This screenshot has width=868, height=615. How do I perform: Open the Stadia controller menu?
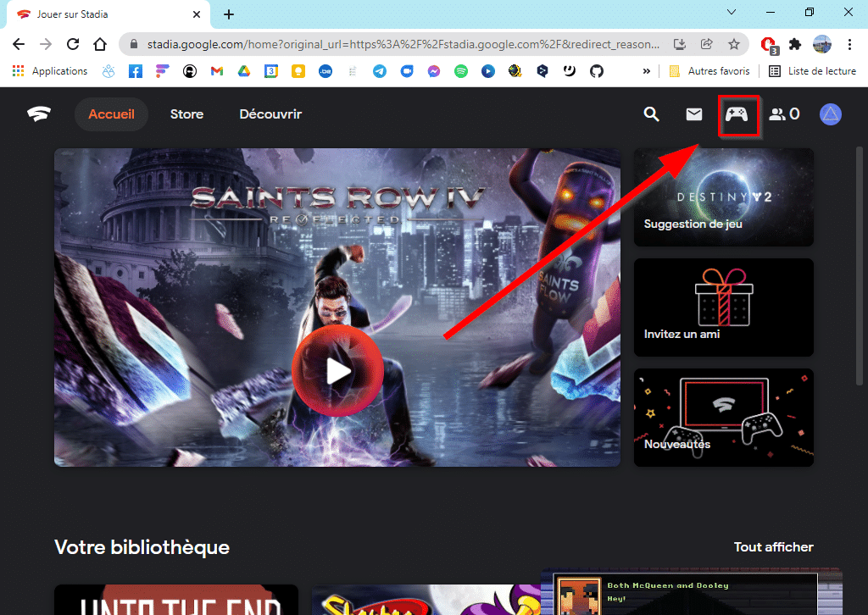(737, 114)
